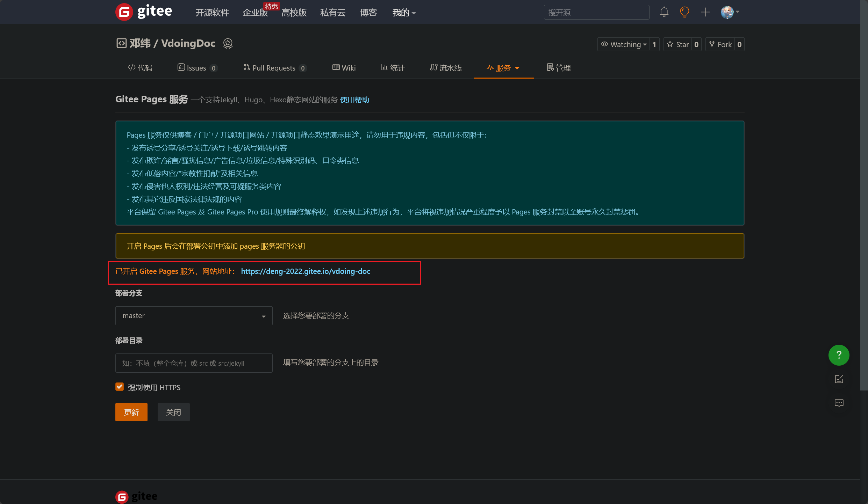Open the 博客 menu item
The width and height of the screenshot is (868, 504).
point(368,13)
